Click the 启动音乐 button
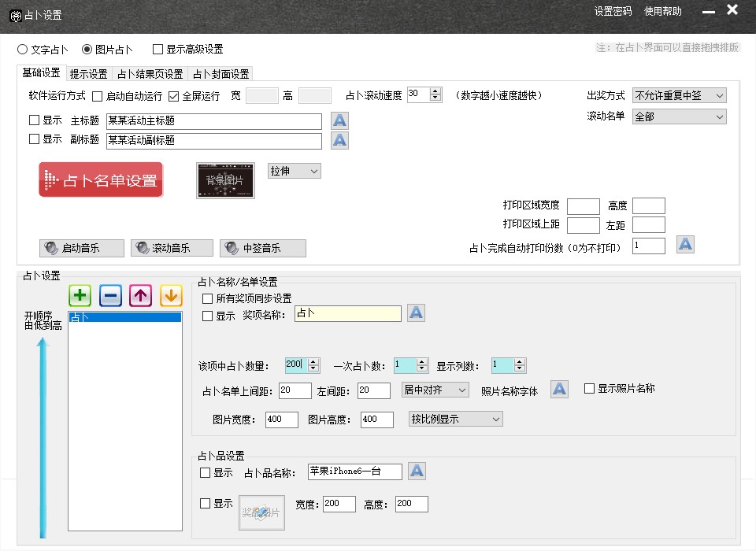The width and height of the screenshot is (756, 551). (x=81, y=248)
